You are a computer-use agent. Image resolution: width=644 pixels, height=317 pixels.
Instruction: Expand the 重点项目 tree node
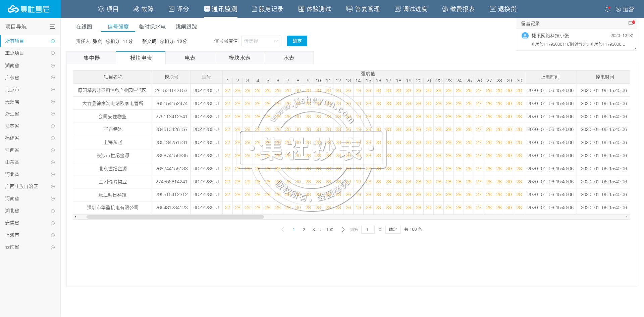click(x=53, y=53)
